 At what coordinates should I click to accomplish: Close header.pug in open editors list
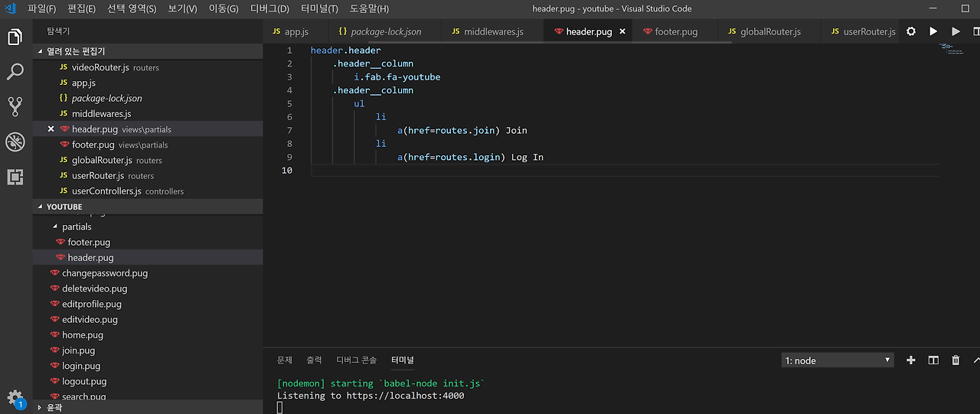pos(51,129)
